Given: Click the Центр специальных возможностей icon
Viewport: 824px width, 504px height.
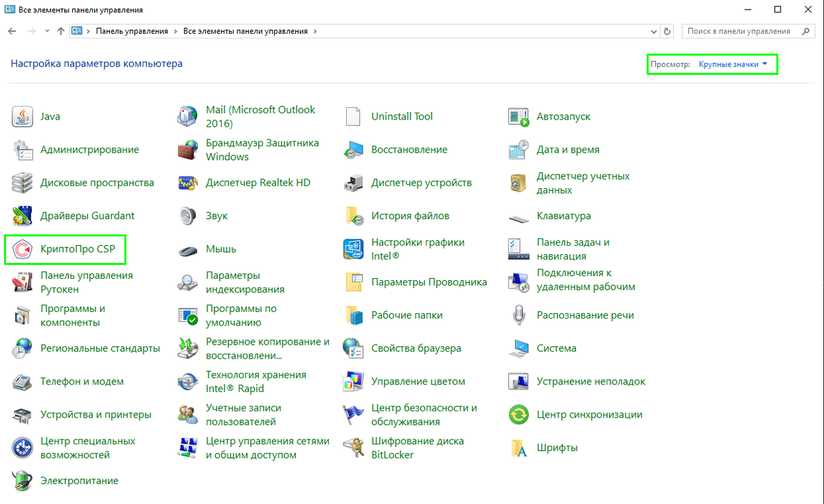Looking at the screenshot, I should [x=23, y=448].
